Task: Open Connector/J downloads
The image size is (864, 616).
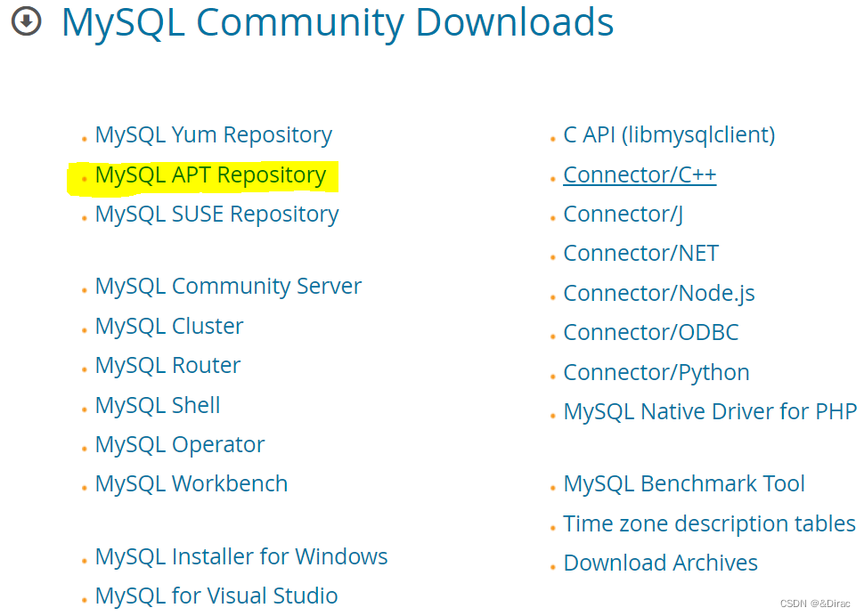Action: pos(624,215)
